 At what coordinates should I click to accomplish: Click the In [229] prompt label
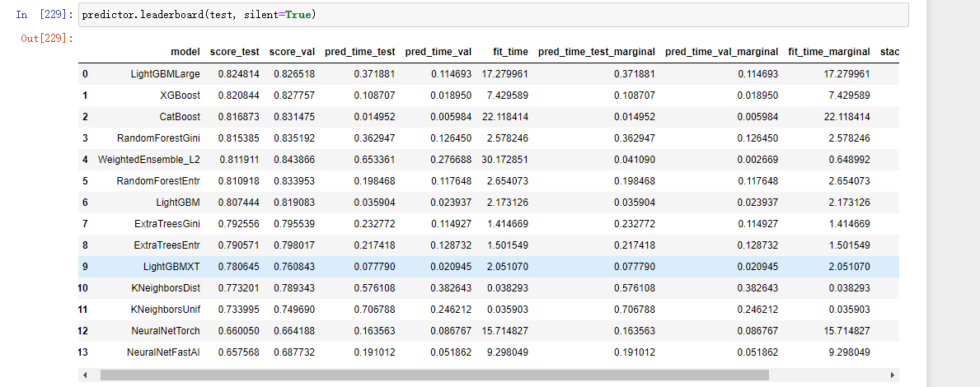(45, 14)
